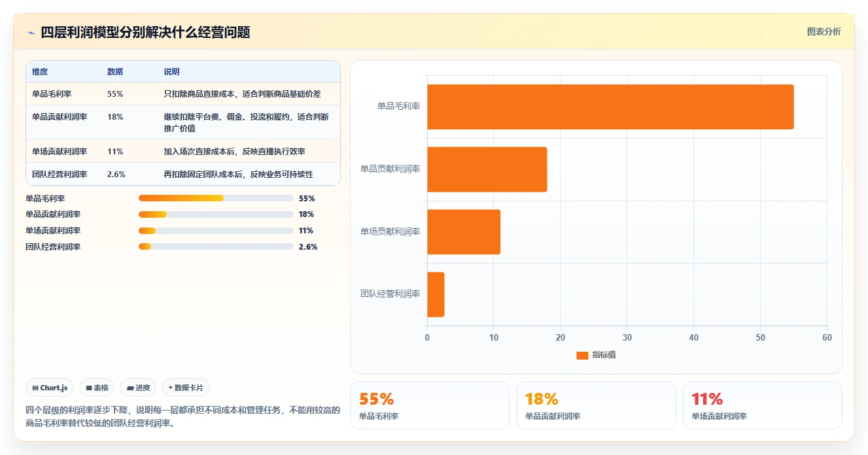
Task: Click the 单品毛利率 y-axis label
Action: (x=398, y=106)
